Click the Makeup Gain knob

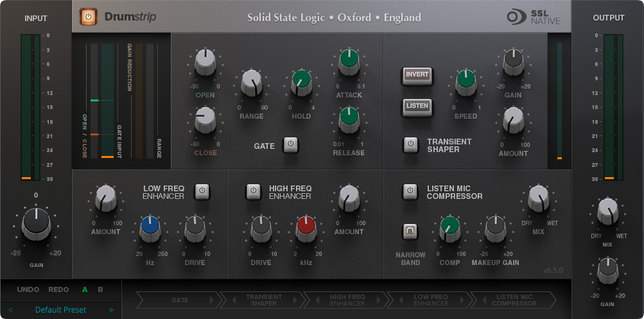click(x=495, y=229)
